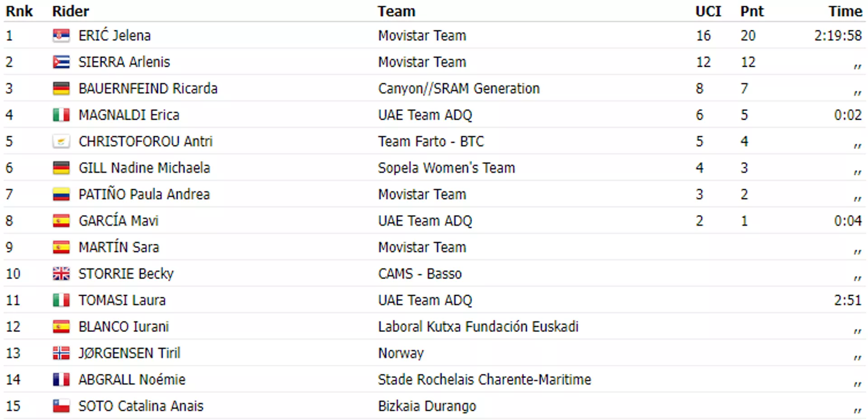Click the Serbian flag beside ERIĆ Jelena
Screen dimensions: 868x420
pyautogui.click(x=61, y=36)
